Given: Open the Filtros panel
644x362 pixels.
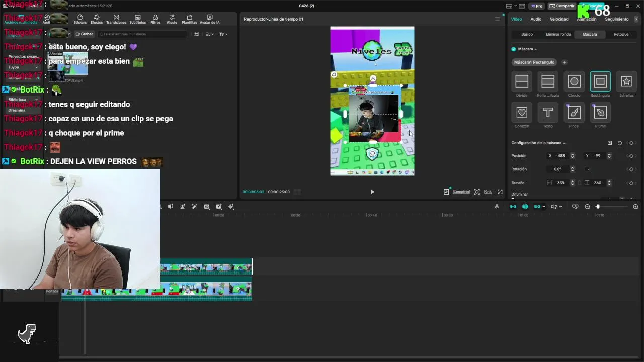Looking at the screenshot, I should [155, 19].
